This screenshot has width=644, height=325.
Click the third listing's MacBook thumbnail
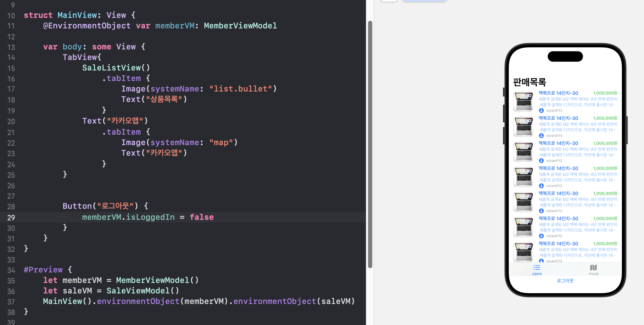[523, 152]
